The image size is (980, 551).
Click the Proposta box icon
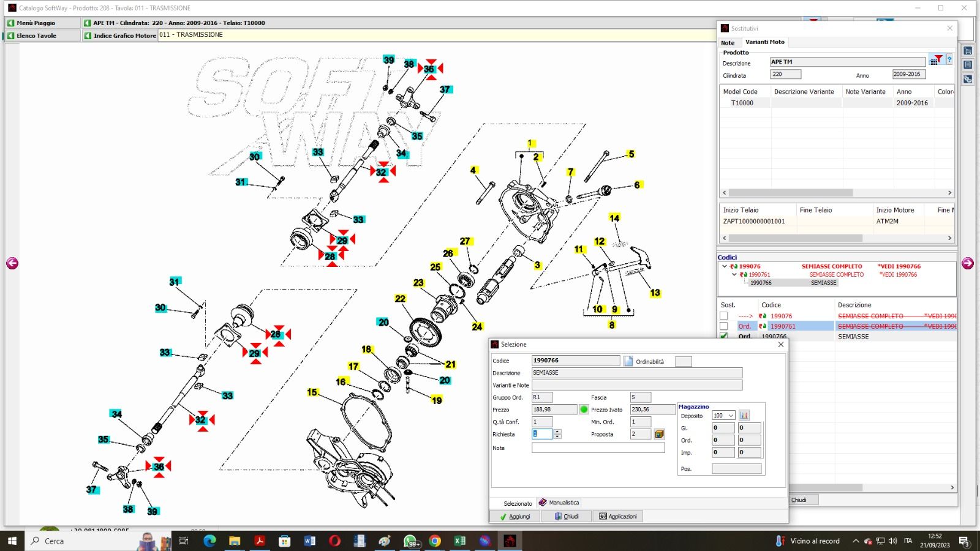coord(659,434)
